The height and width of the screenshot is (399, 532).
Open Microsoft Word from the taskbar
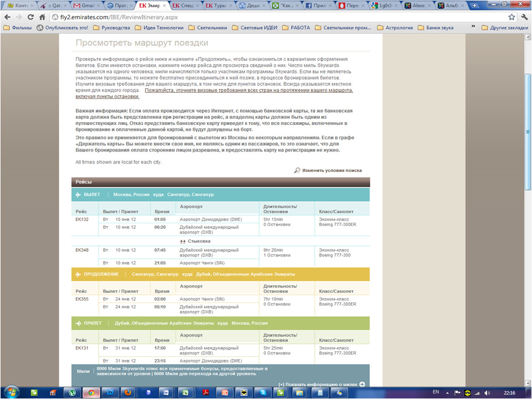(166, 392)
